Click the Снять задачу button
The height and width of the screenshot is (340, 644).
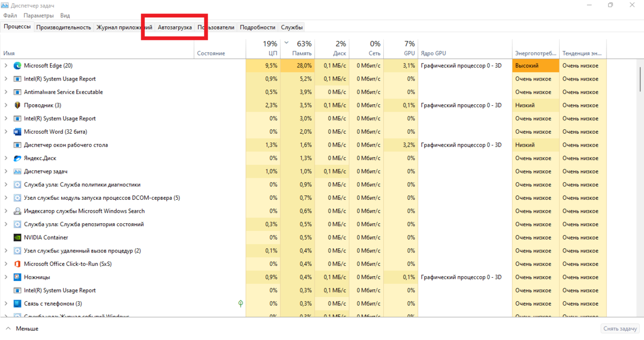(619, 328)
